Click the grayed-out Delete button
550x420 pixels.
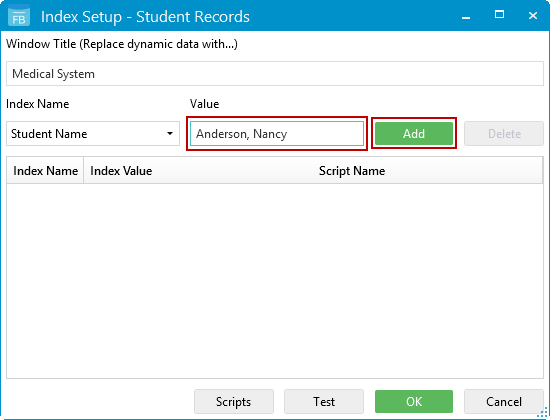[504, 133]
